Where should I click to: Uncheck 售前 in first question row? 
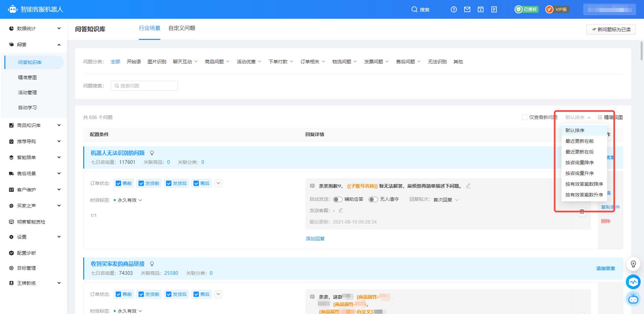(x=118, y=183)
